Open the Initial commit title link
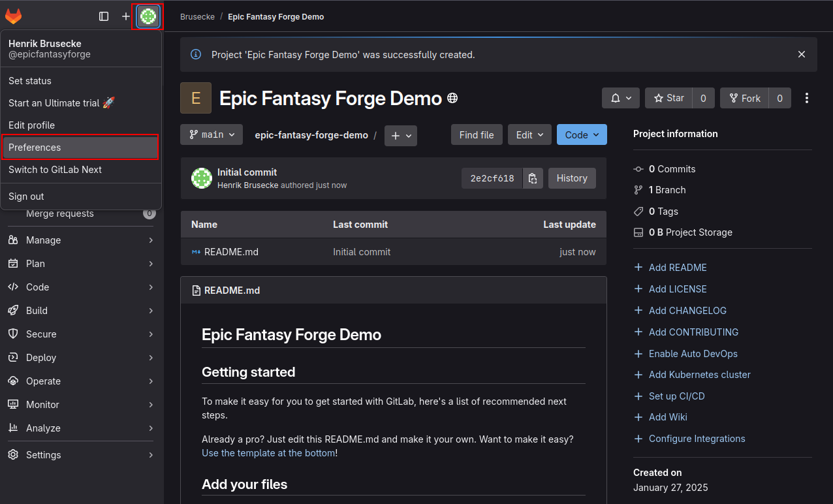 tap(247, 172)
